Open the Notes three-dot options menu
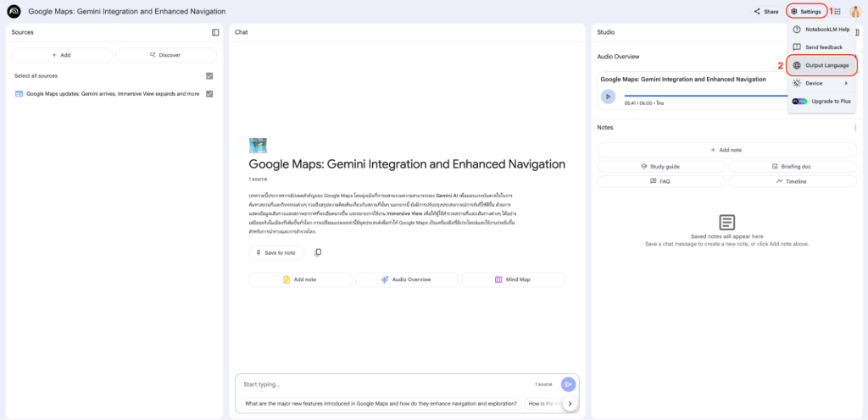868x420 pixels. 855,128
